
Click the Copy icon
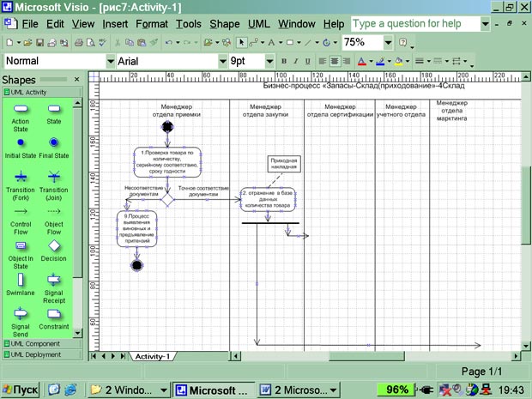coord(130,43)
